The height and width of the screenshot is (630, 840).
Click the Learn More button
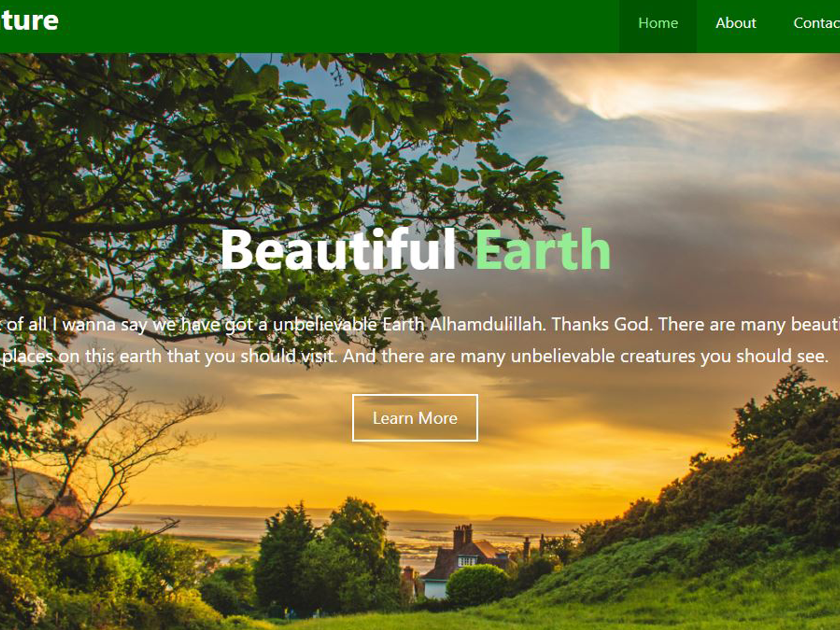[415, 418]
